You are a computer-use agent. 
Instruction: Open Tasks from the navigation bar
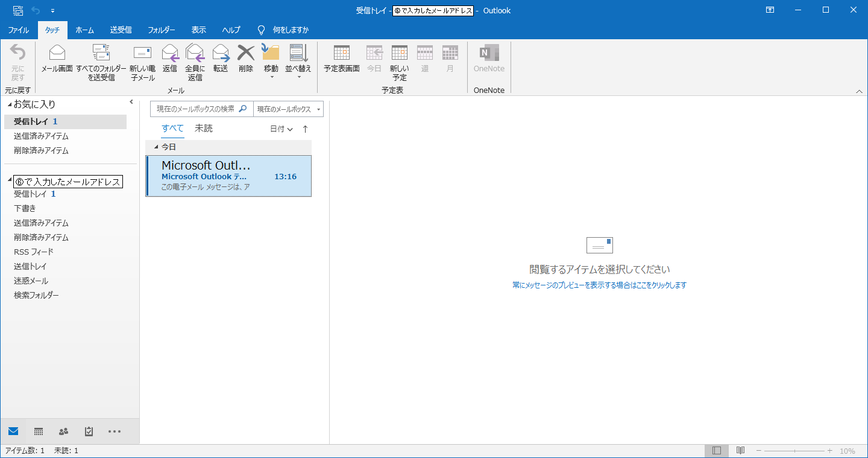89,431
